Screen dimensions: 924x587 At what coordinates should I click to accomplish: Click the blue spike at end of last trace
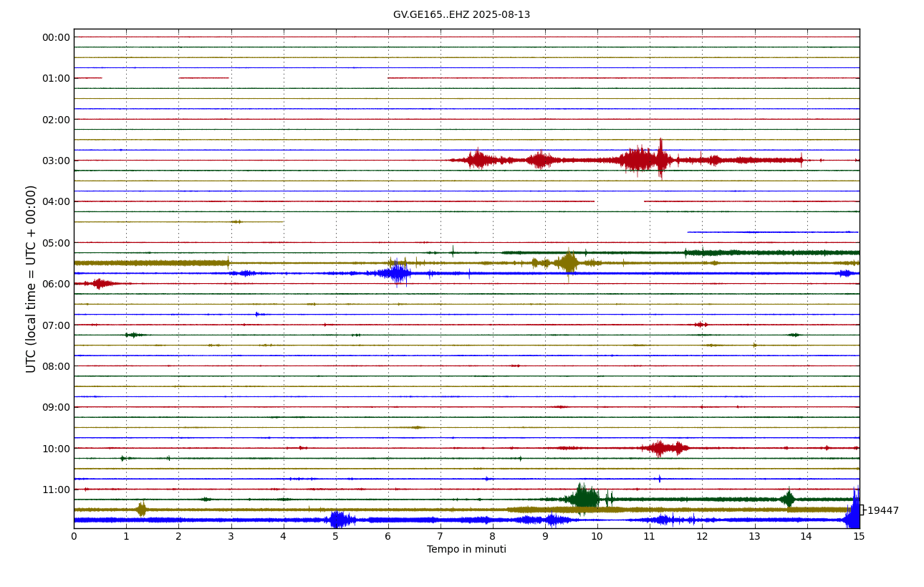pos(853,515)
